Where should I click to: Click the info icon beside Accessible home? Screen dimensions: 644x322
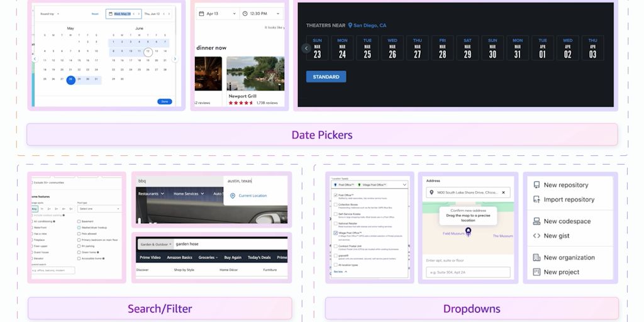pyautogui.click(x=104, y=258)
